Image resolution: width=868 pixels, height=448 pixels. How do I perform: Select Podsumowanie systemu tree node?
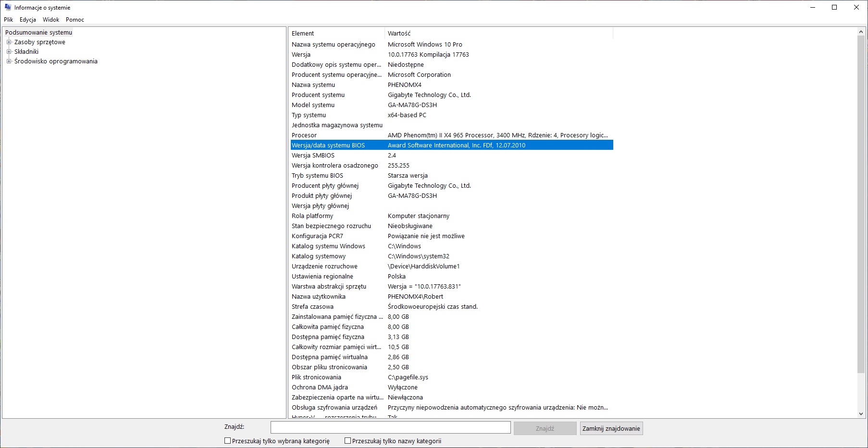39,33
